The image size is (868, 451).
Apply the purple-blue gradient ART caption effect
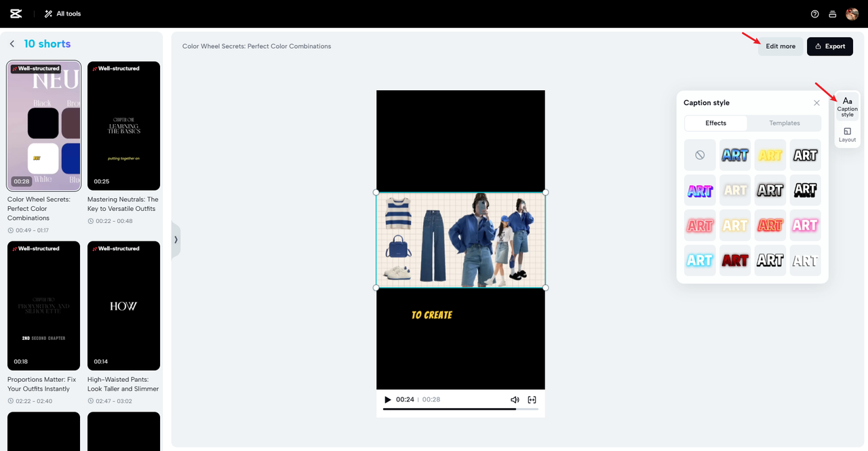point(700,191)
